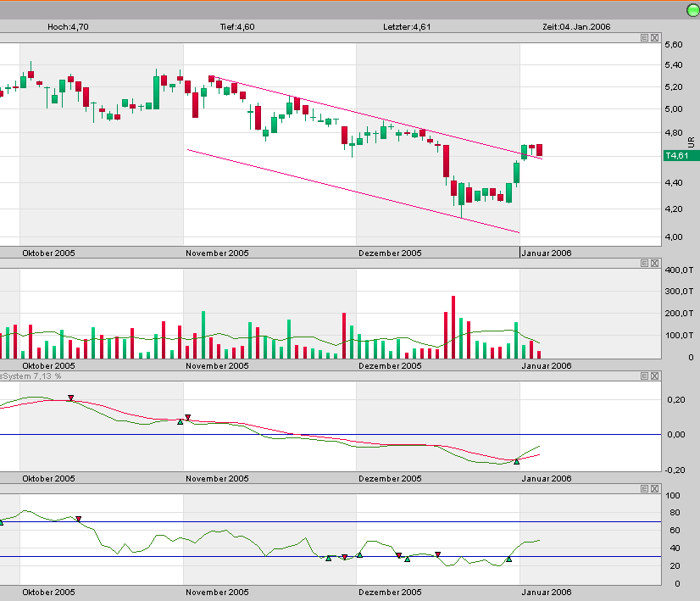Click the tallest red volume bar in December

click(x=453, y=327)
